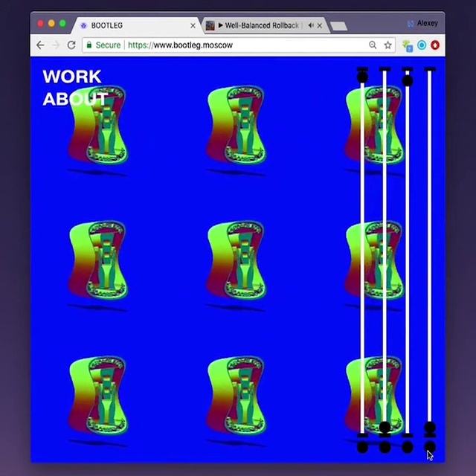Click the center 3D object in the grid
Viewport: 476px width, 476px height.
click(237, 262)
